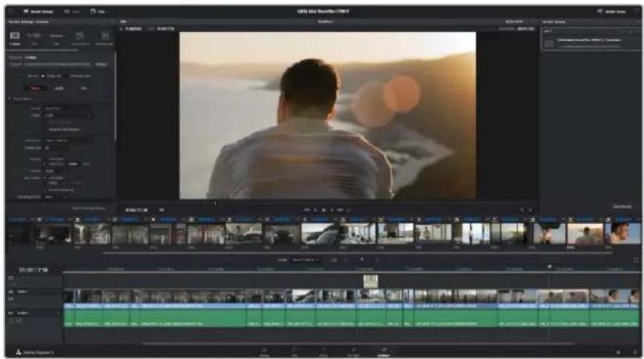Select the first clip thumbnail in the clip strip
The width and height of the screenshot is (644, 359).
(19, 234)
